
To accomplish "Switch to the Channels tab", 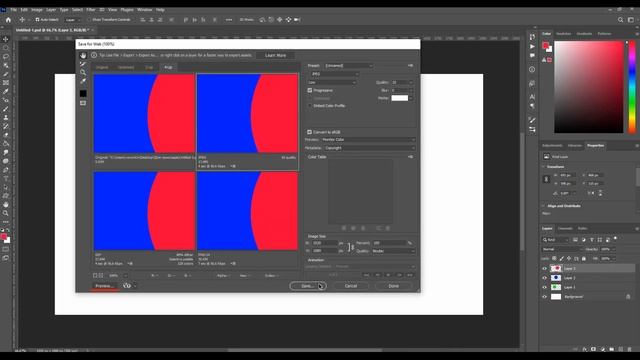I will [565, 229].
